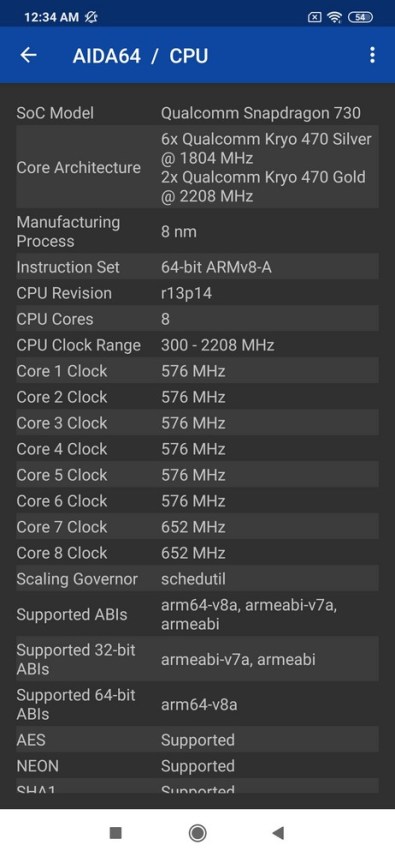Tap the CPU Revision r13p14 row

pyautogui.click(x=197, y=293)
